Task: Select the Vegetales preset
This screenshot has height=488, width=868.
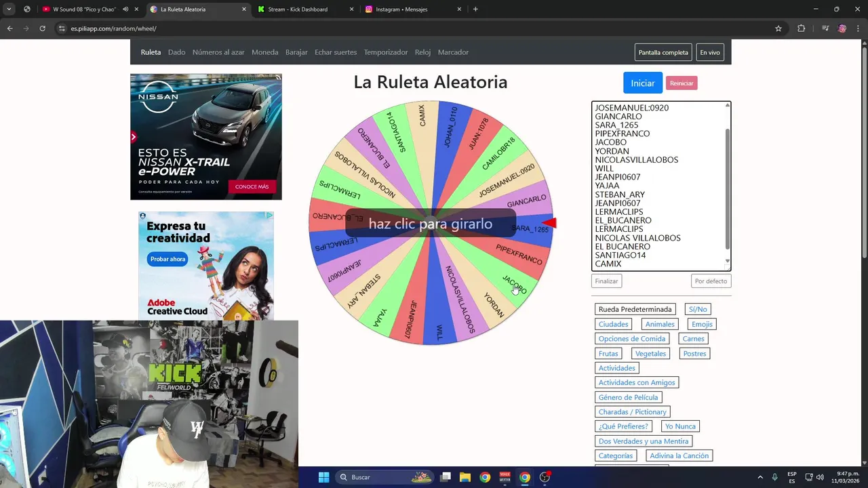Action: click(650, 354)
